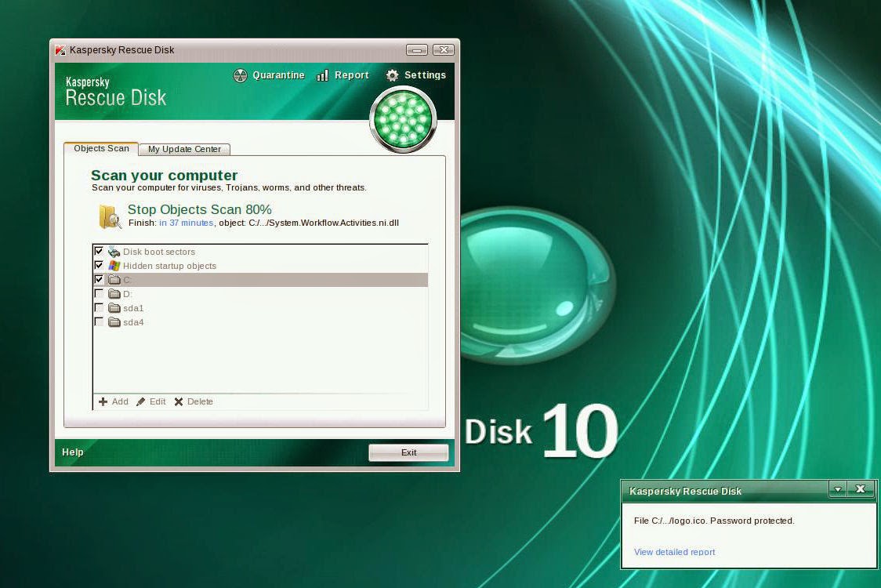Image resolution: width=881 pixels, height=588 pixels.
Task: Click View detailed report link
Action: click(x=674, y=552)
